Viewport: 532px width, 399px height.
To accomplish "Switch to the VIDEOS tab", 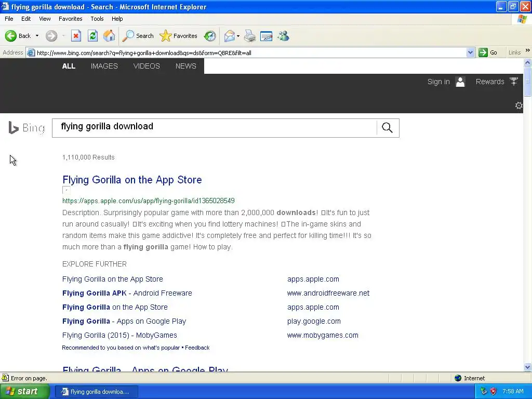I will pos(147,66).
